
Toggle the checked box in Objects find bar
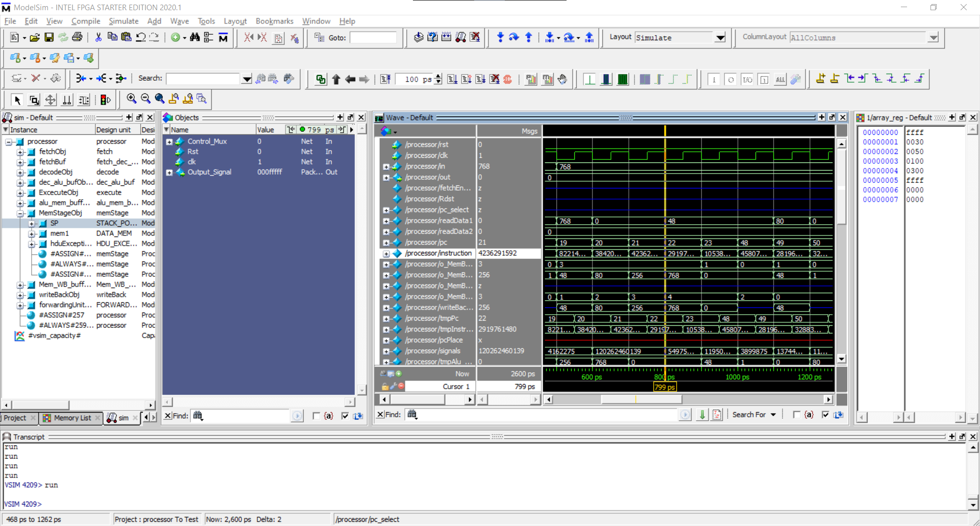(x=345, y=416)
